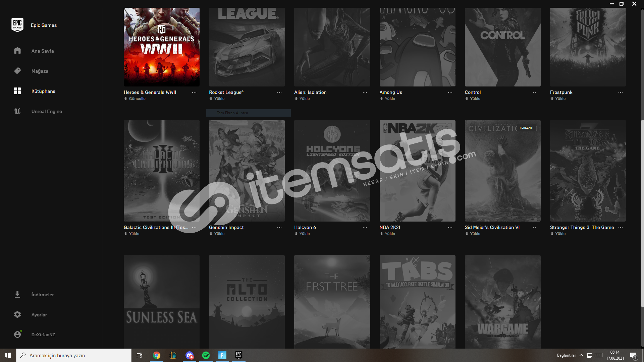
Task: Click Yükle under Control
Action: 473,99
